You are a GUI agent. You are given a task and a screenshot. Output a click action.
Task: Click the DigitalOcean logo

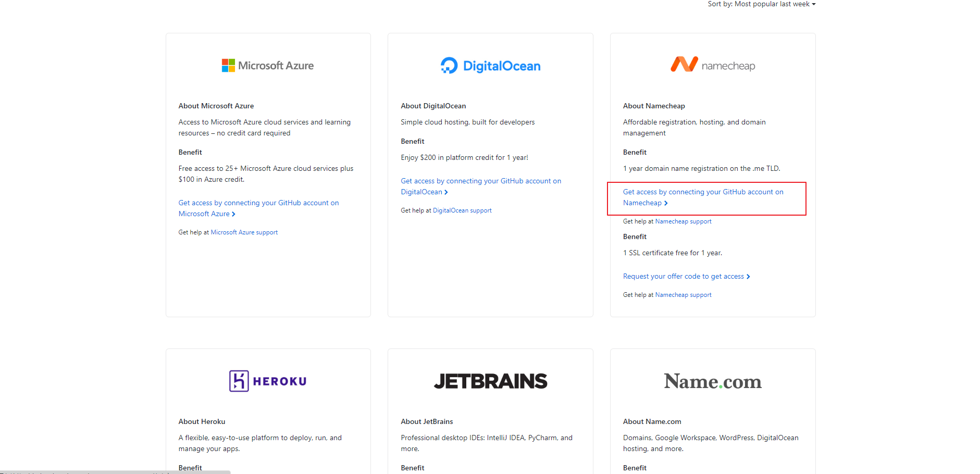click(490, 66)
